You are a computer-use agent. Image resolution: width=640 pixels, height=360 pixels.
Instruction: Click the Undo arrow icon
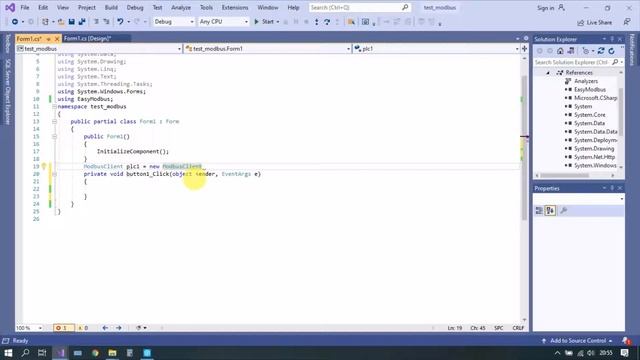[x=120, y=22]
